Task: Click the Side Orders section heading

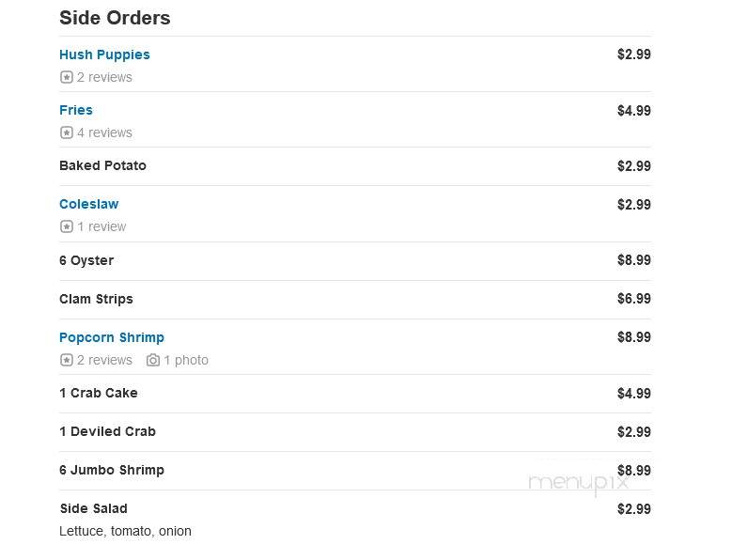Action: point(115,18)
